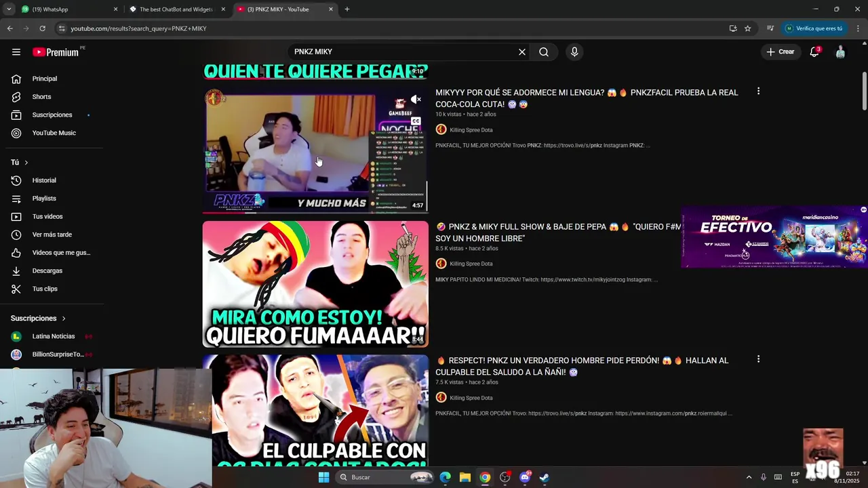
Task: Open Steam from the taskbar
Action: pyautogui.click(x=545, y=477)
